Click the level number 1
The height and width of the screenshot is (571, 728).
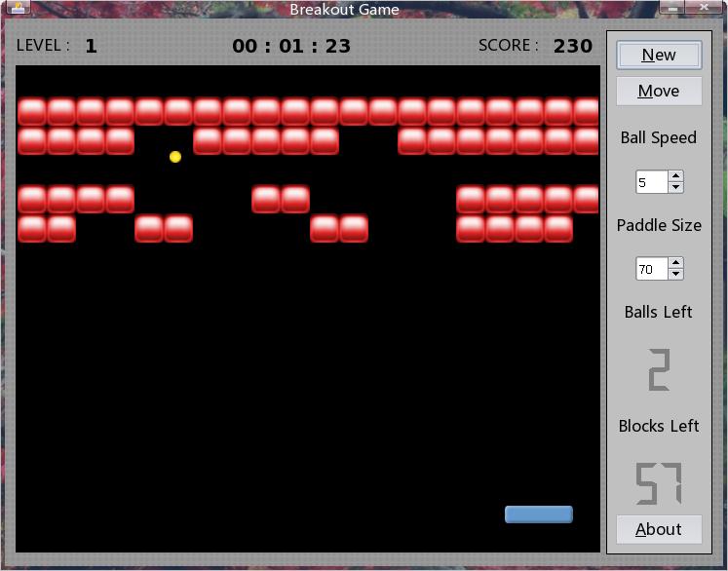[x=91, y=46]
